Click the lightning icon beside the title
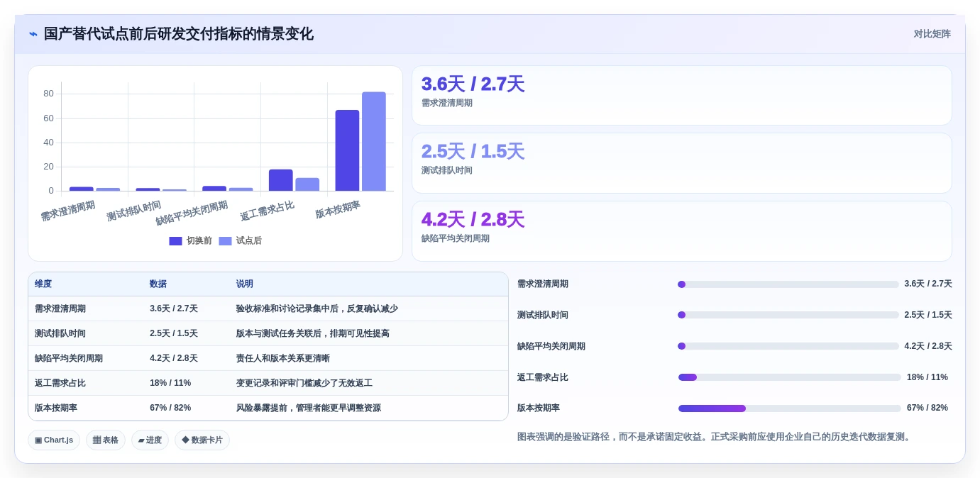This screenshot has width=980, height=478. point(33,34)
